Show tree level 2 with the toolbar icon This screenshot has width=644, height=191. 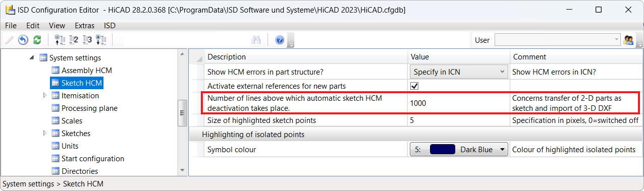[74, 40]
